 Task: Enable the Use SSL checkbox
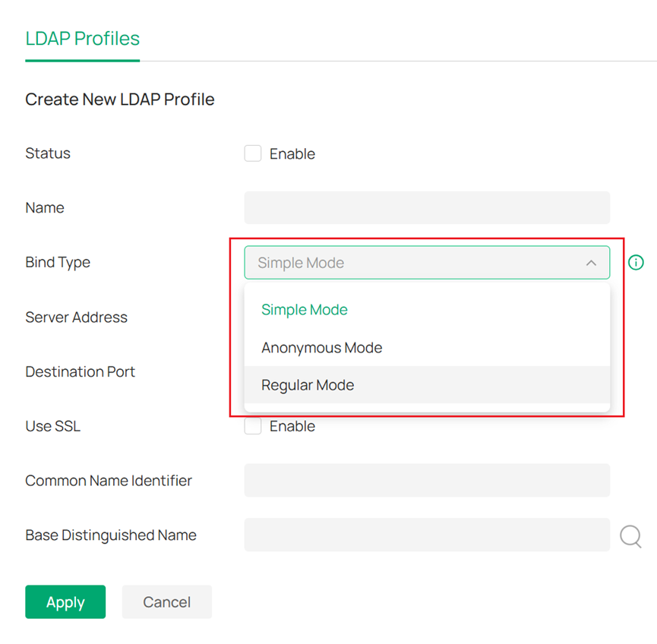253,426
